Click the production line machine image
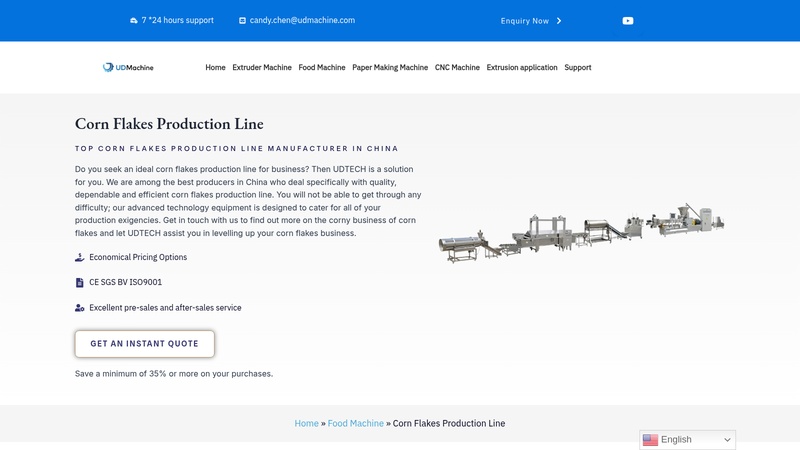 [581, 233]
